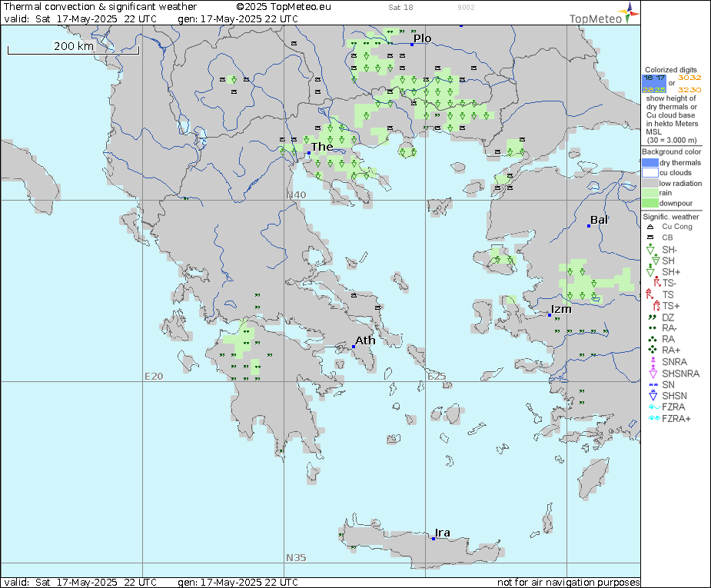Click the Signific. weather legend heading
This screenshot has width=711, height=588.
(670, 217)
